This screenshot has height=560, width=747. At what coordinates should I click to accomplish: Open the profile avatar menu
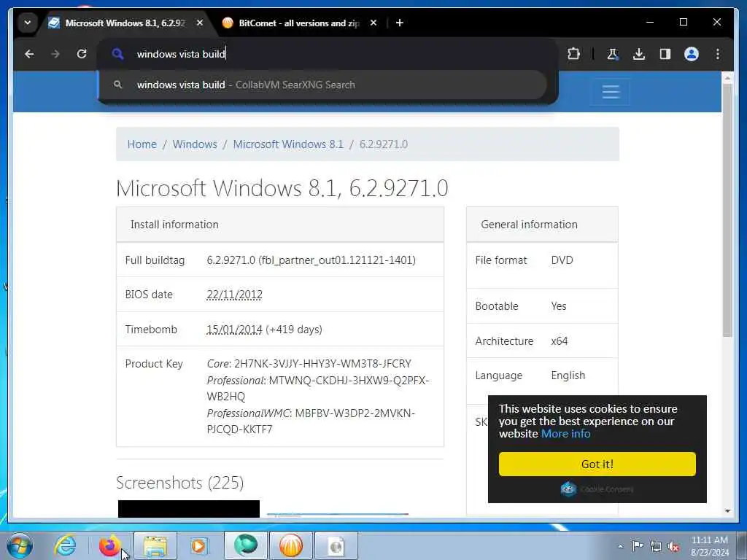(692, 54)
